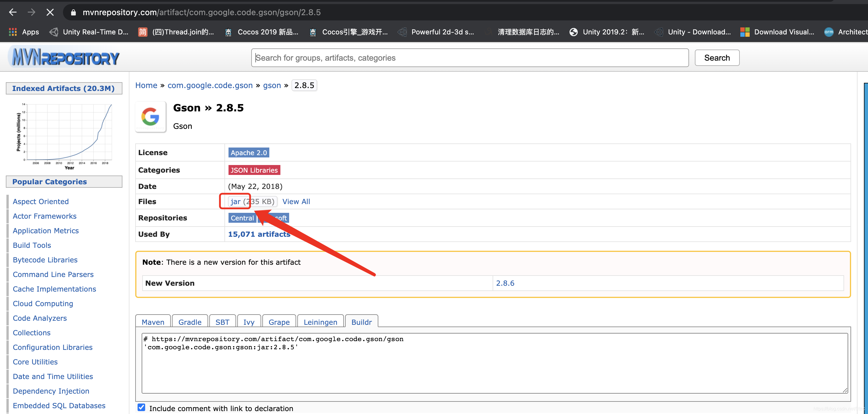Switch to the Gradle tab
This screenshot has height=414, width=868.
click(190, 322)
